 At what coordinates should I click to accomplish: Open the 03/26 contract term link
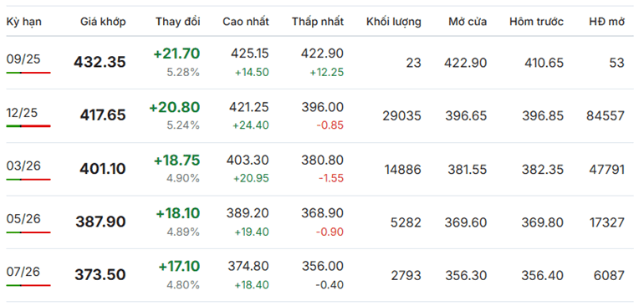(23, 166)
